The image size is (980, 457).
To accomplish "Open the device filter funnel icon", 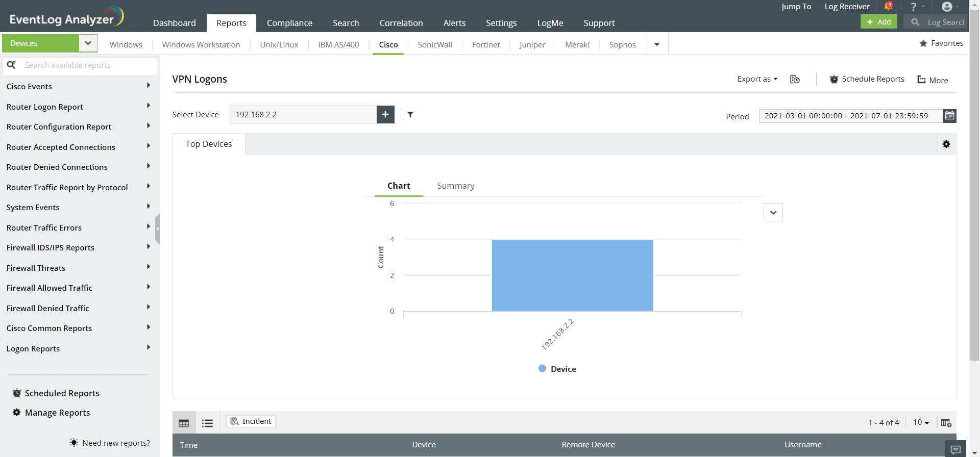I will (x=410, y=114).
